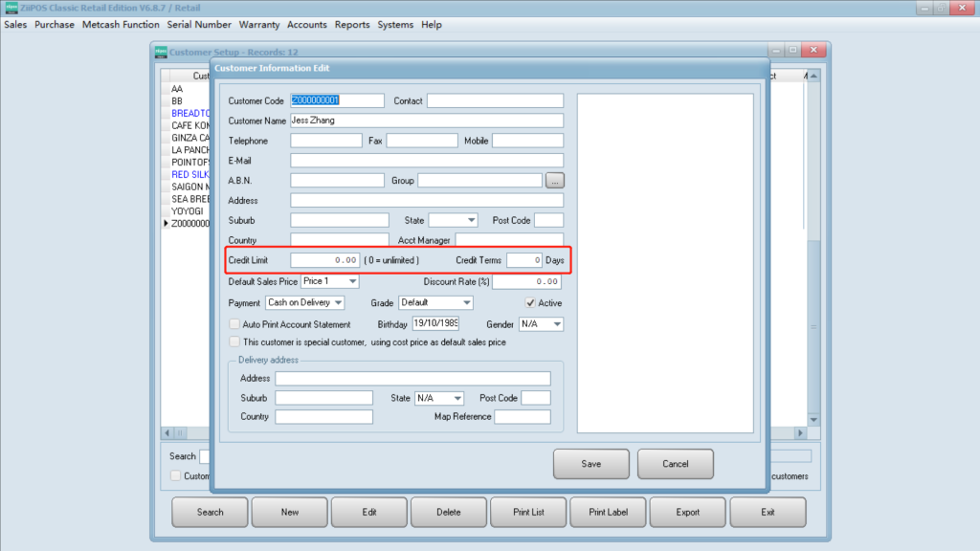Toggle the Active checkbox
The width and height of the screenshot is (980, 551).
coord(530,303)
